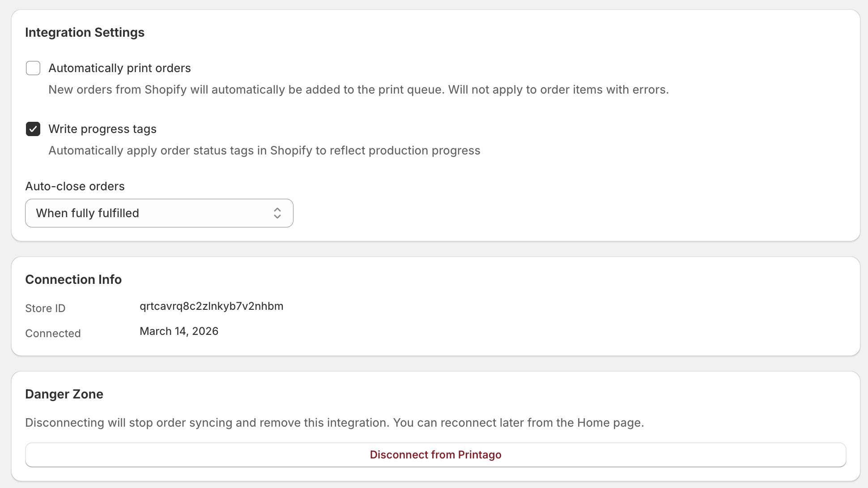Expand the When fully fulfilled selector
The image size is (868, 488).
coord(159,213)
